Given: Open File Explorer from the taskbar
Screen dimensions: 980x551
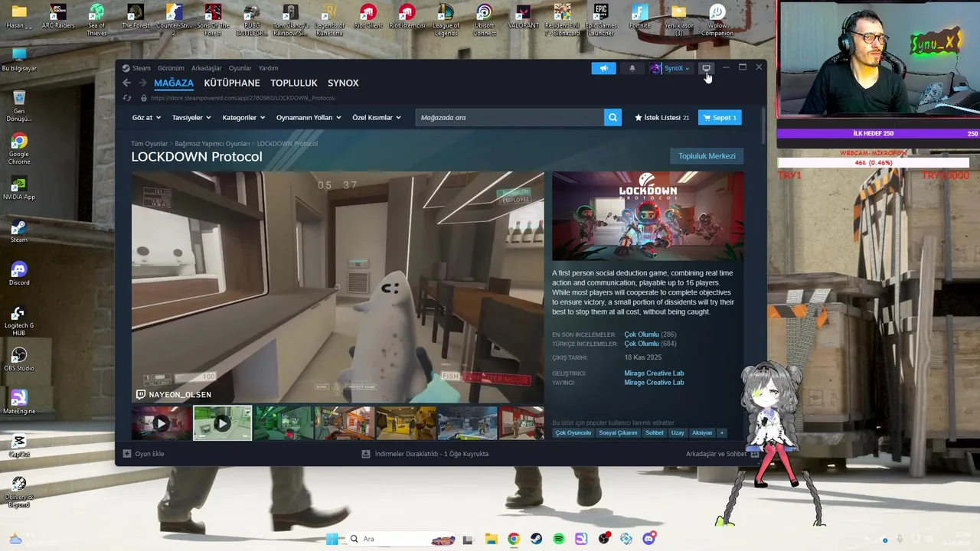Looking at the screenshot, I should [491, 539].
